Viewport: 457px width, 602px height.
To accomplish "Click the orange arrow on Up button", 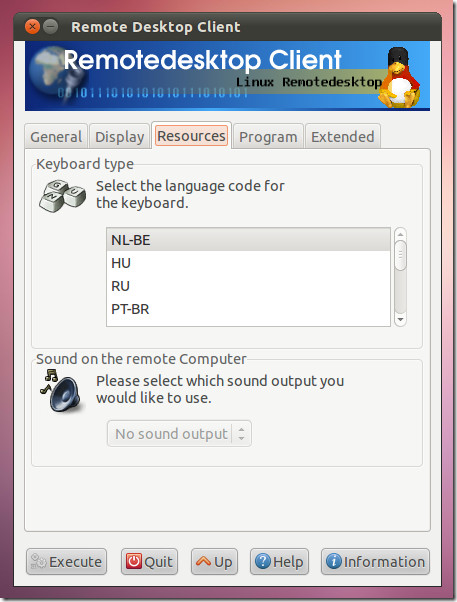I will 204,561.
